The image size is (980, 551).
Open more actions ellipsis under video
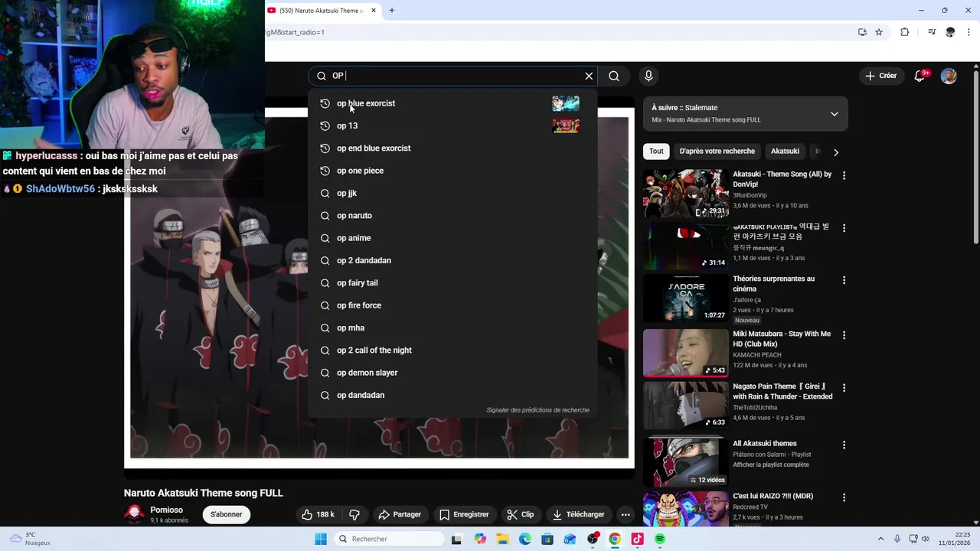click(626, 514)
